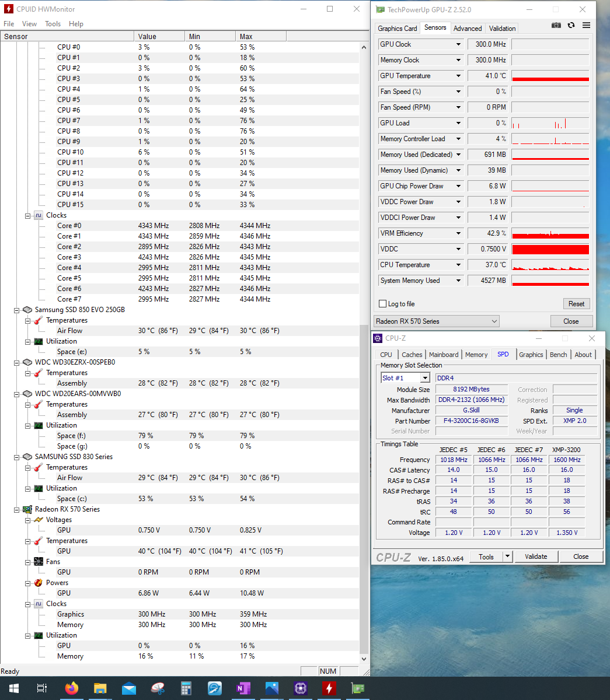Open the Fan Speed (RPM) dropdown arrow
610x700 pixels.
click(458, 107)
